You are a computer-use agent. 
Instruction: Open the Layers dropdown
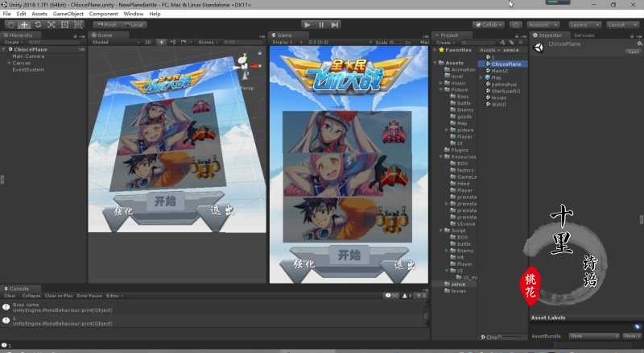[x=585, y=25]
